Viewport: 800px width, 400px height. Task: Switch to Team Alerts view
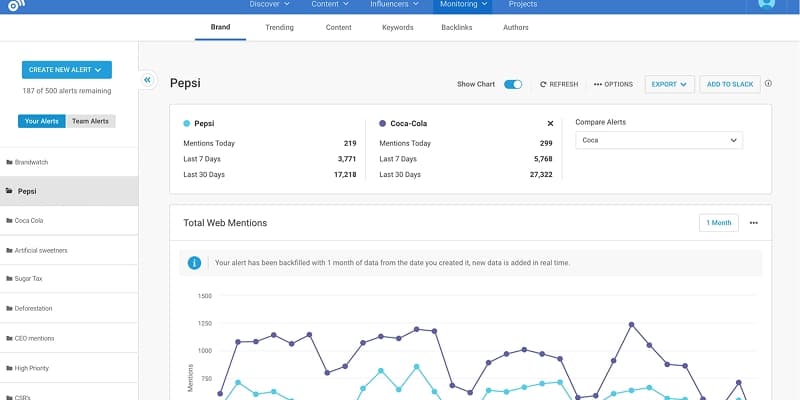click(x=90, y=121)
